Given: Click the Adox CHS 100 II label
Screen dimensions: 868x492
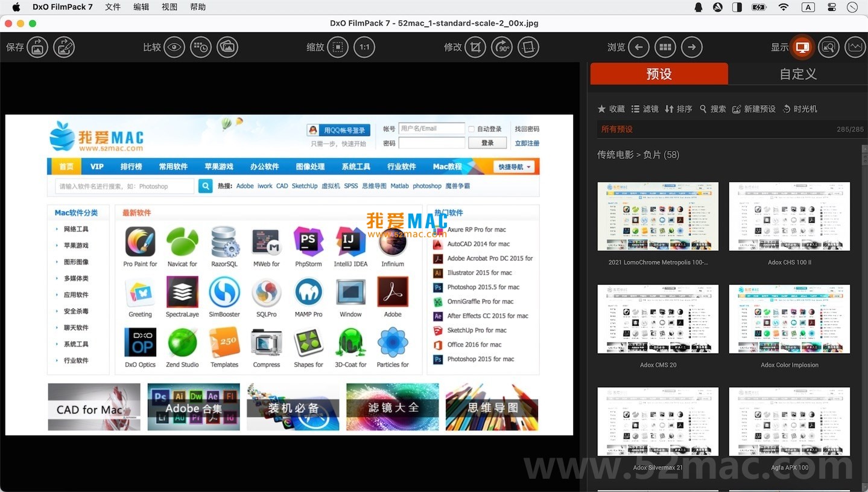Looking at the screenshot, I should click(x=790, y=263).
